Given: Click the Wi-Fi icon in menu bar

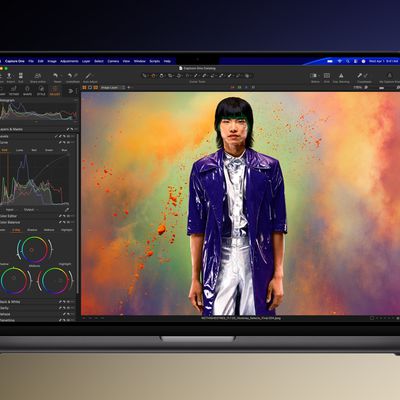Looking at the screenshot, I should point(340,61).
